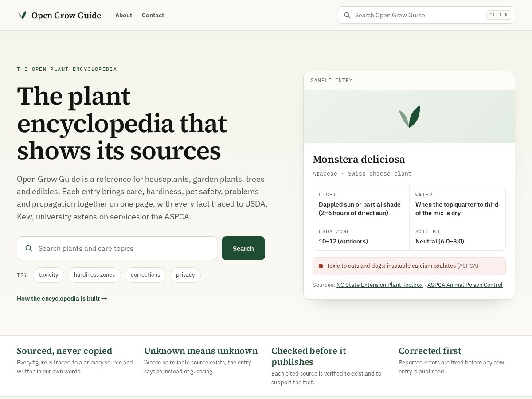Click the Sourced, never copied heading

(65, 351)
